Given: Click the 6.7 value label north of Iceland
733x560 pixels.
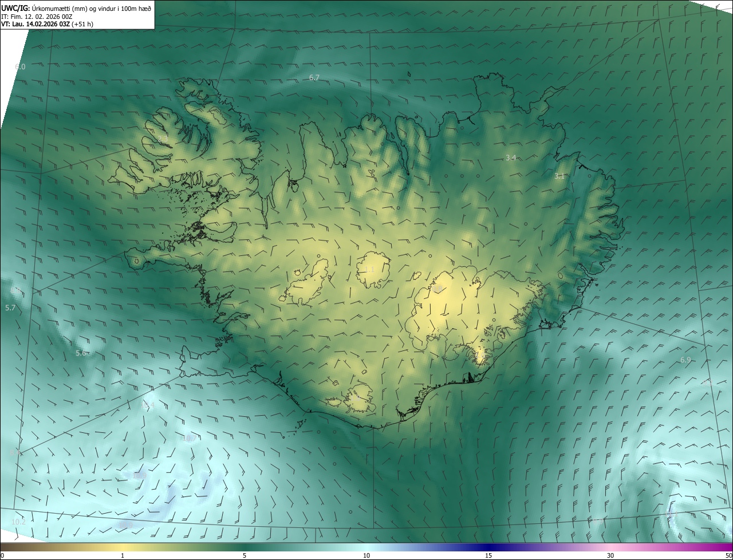Looking at the screenshot, I should [314, 77].
